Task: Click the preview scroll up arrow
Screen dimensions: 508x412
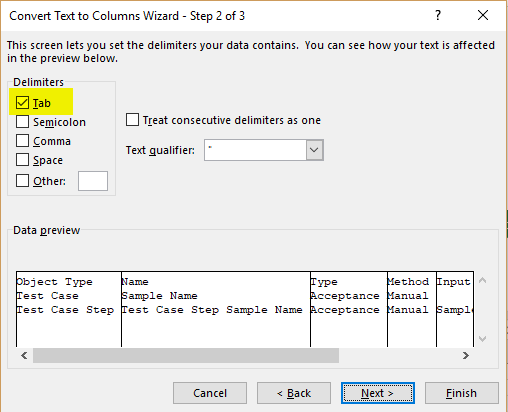Action: coord(482,280)
